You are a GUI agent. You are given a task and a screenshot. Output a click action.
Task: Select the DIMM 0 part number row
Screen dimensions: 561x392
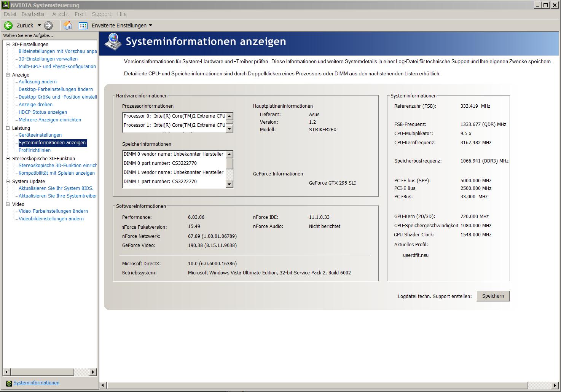click(x=174, y=163)
